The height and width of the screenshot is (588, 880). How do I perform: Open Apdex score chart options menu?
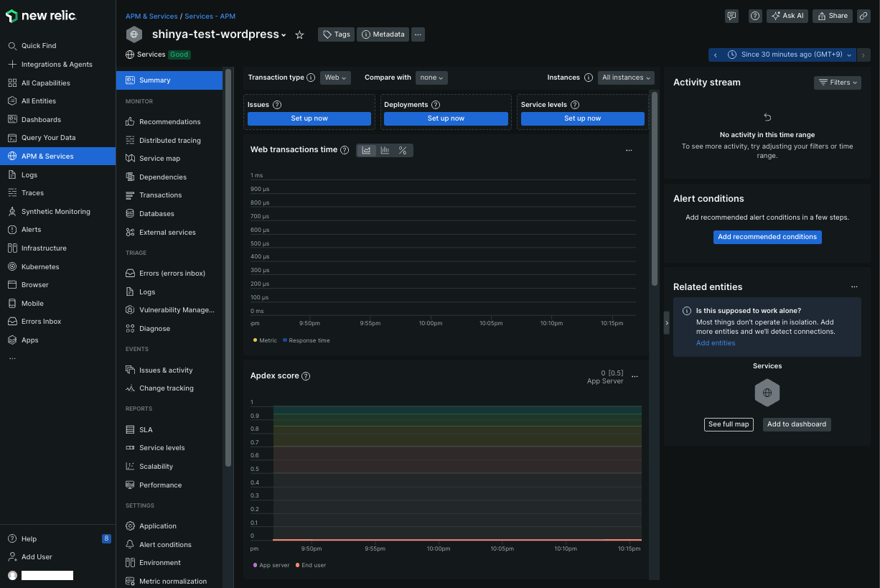pos(635,376)
